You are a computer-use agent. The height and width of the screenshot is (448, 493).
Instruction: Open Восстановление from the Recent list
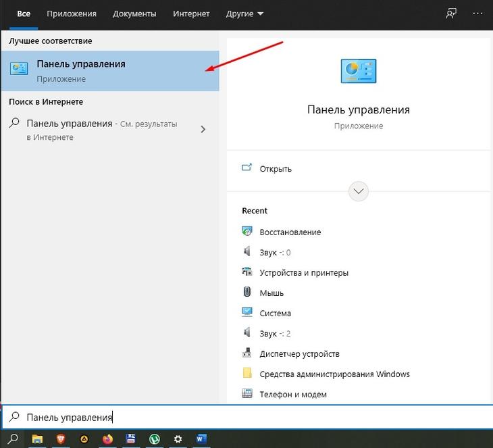(x=290, y=232)
